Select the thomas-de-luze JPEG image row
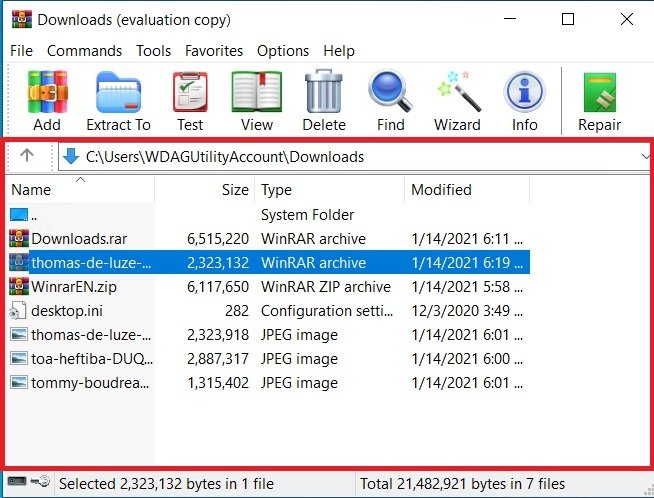Image resolution: width=654 pixels, height=498 pixels. [269, 335]
